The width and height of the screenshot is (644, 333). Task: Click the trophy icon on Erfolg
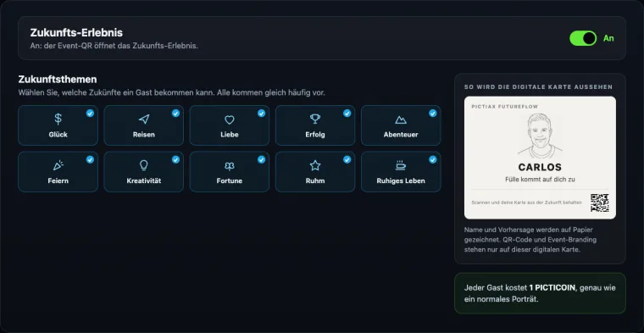click(x=315, y=119)
